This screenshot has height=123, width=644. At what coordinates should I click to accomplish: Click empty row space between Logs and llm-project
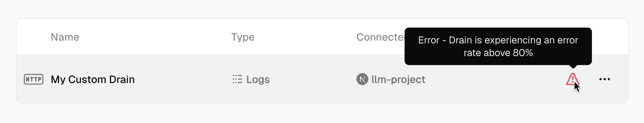pos(313,79)
